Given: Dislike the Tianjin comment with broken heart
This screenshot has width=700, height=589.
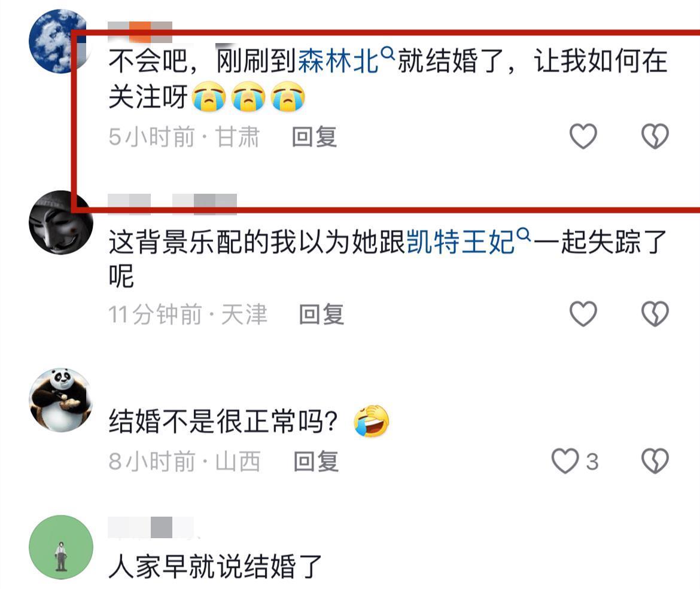Looking at the screenshot, I should tap(655, 313).
